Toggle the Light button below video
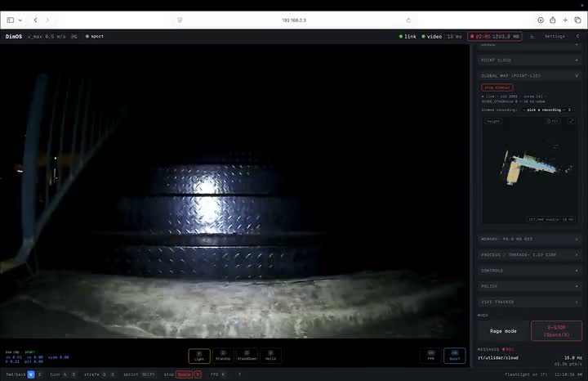The height and width of the screenshot is (381, 588). (x=199, y=356)
